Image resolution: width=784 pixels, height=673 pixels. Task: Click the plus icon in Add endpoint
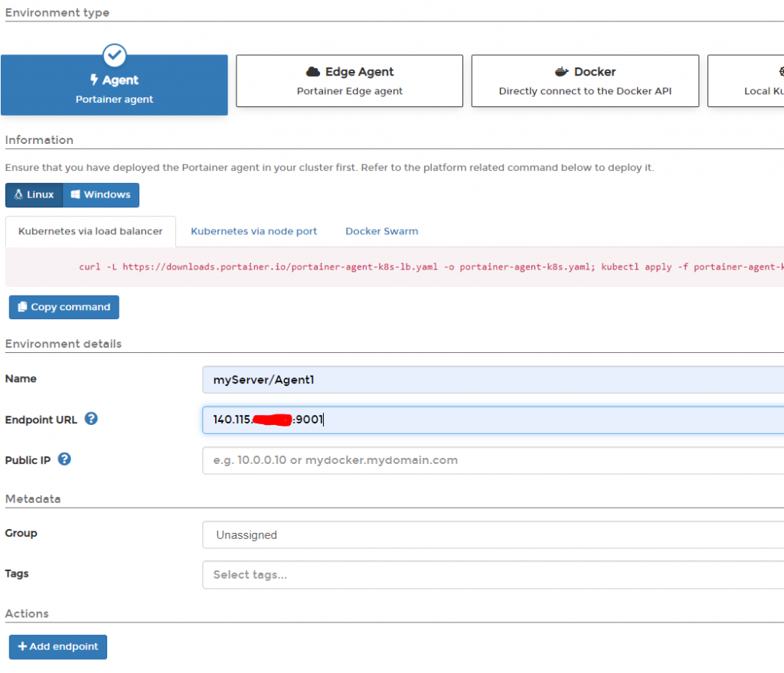[x=22, y=646]
